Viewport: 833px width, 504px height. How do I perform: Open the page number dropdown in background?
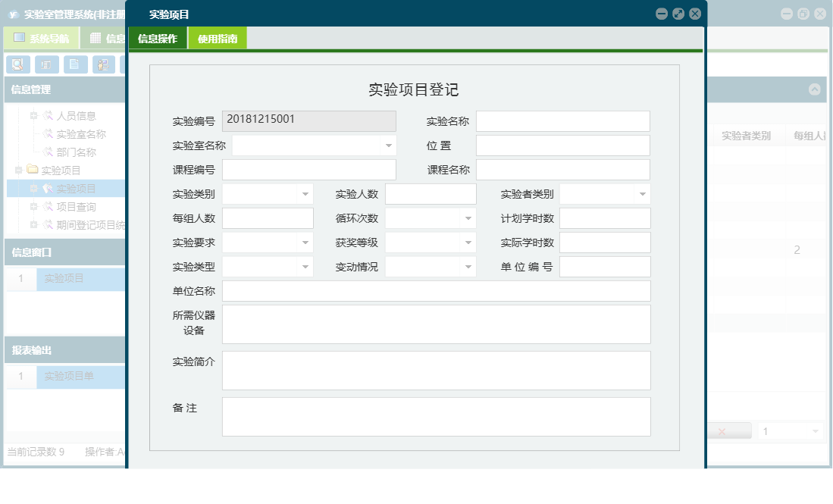pos(815,431)
